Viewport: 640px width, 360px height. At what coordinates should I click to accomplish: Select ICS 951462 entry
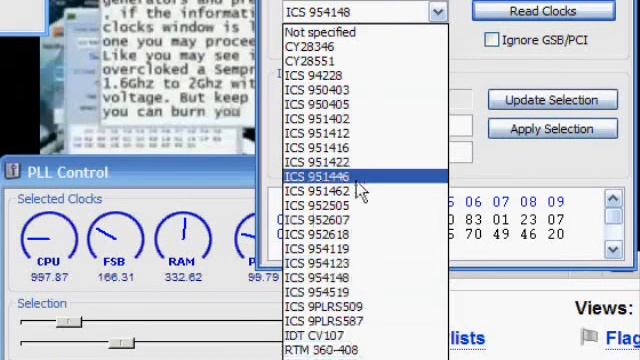(365, 191)
